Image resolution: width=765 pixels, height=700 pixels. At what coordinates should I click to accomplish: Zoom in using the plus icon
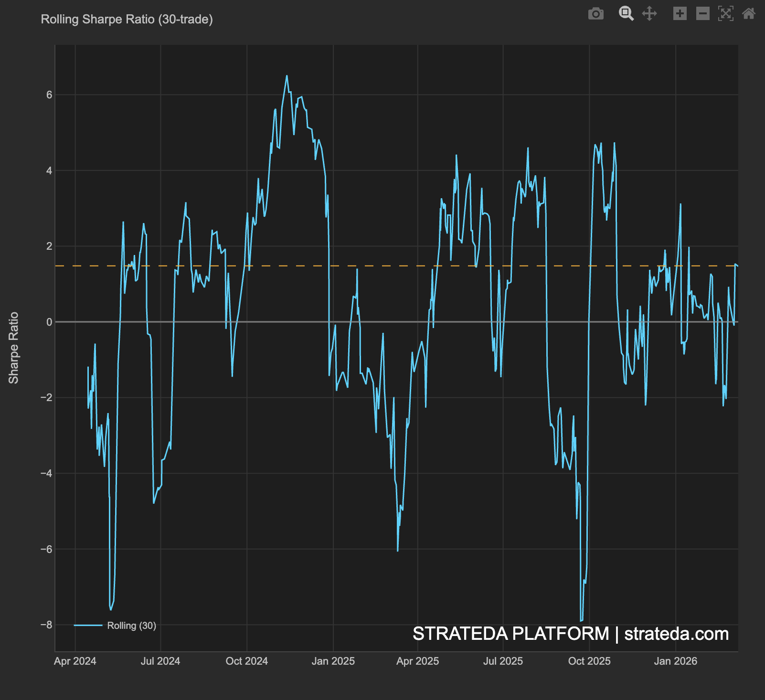(680, 14)
